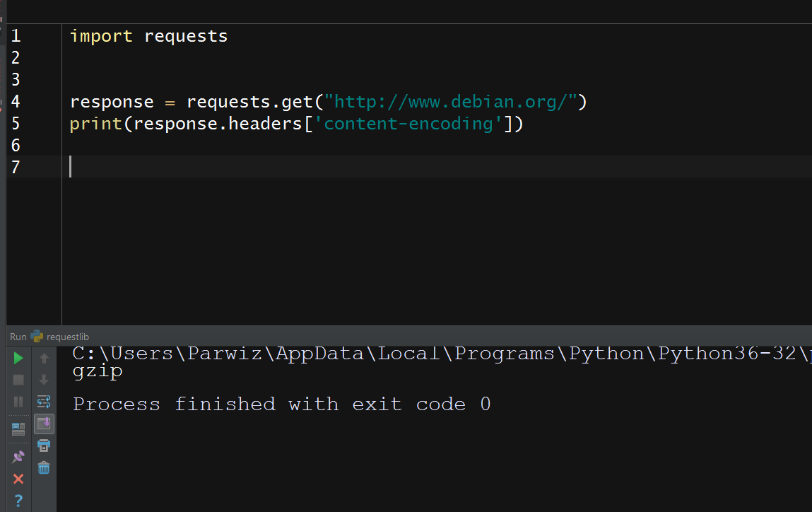
Task: Toggle soft wraps in the console
Action: [44, 401]
